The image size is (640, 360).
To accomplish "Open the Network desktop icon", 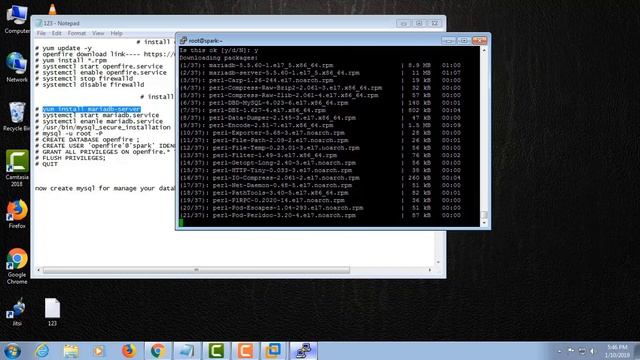I will 16,67.
